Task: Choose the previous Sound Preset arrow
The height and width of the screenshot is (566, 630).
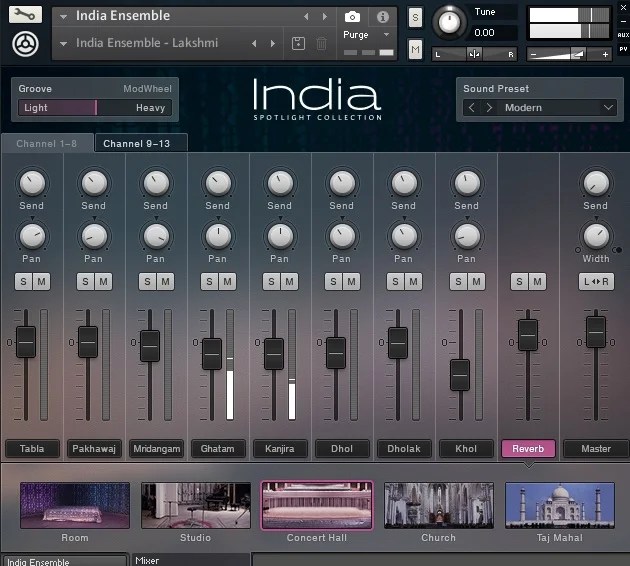Action: (x=472, y=108)
